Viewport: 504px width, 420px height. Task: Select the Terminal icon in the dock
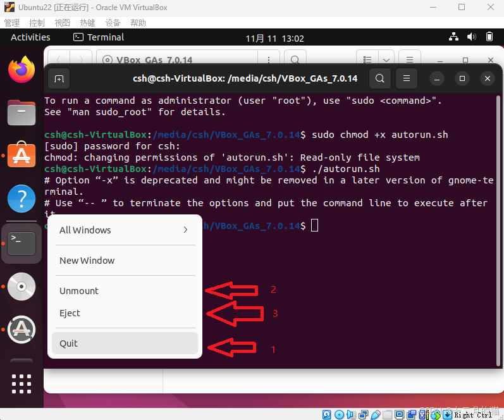click(x=22, y=244)
